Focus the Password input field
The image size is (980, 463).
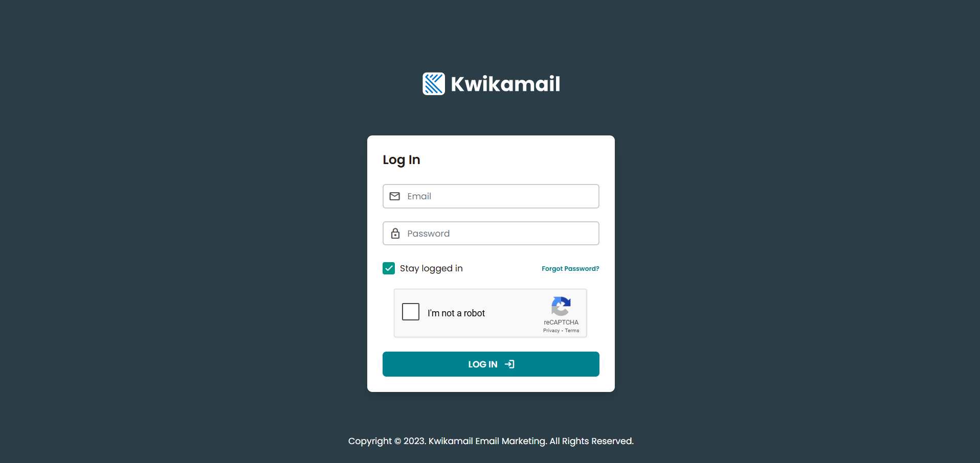(491, 234)
